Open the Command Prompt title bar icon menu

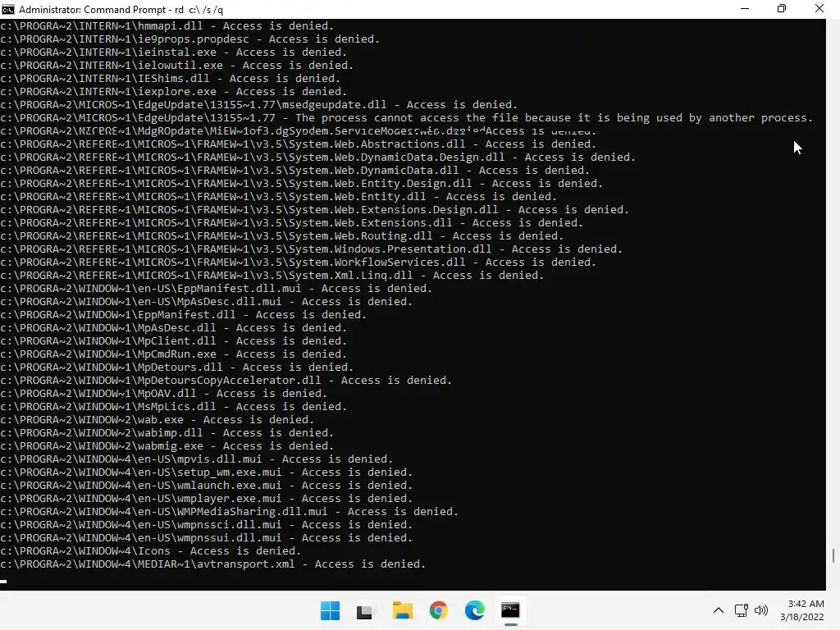coord(8,9)
